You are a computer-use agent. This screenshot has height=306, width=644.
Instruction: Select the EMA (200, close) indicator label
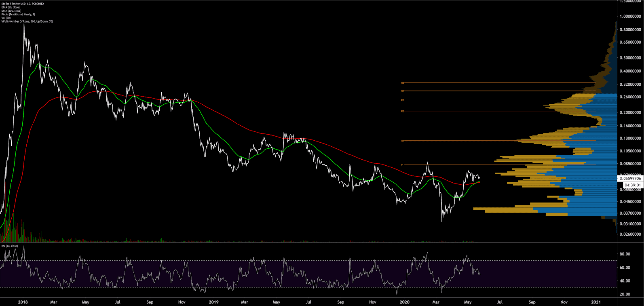[x=11, y=11]
